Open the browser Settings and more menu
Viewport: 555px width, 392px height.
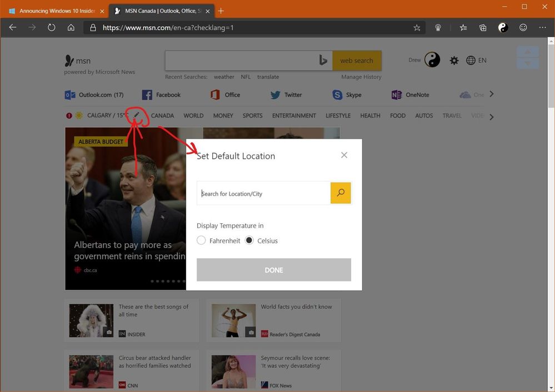click(542, 28)
